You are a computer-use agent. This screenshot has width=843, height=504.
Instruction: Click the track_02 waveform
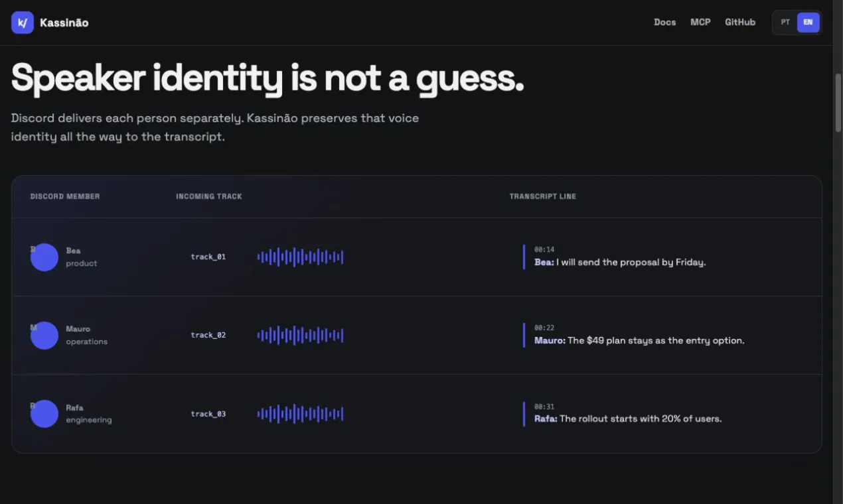(300, 336)
